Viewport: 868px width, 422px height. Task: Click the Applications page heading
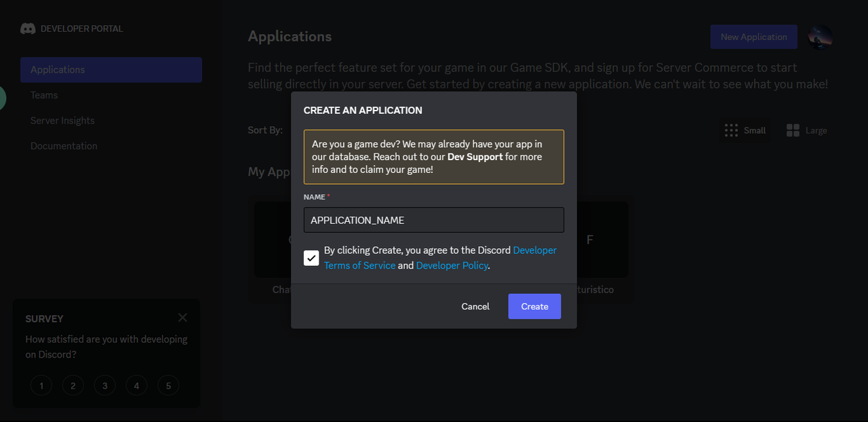tap(290, 37)
